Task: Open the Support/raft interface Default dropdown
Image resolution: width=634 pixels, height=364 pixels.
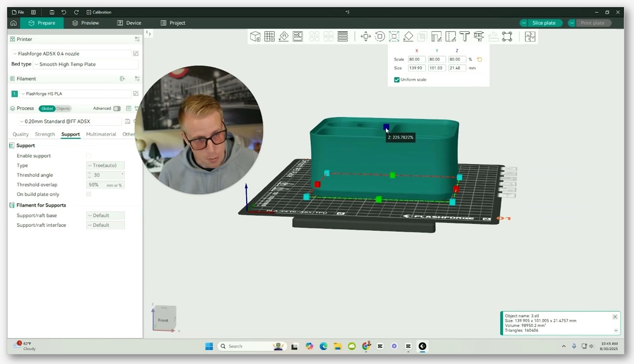Action: point(106,225)
